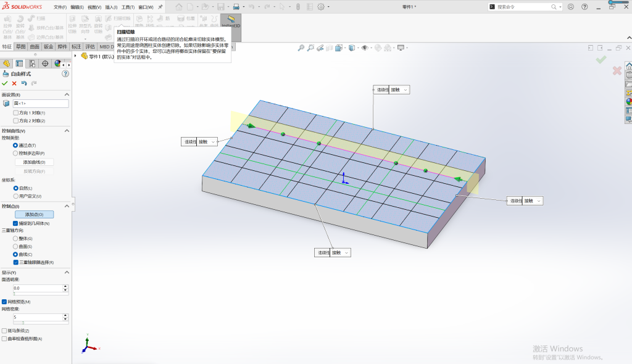632x364 pixels.
Task: Collapse the 控制曲线 section
Action: tap(67, 131)
